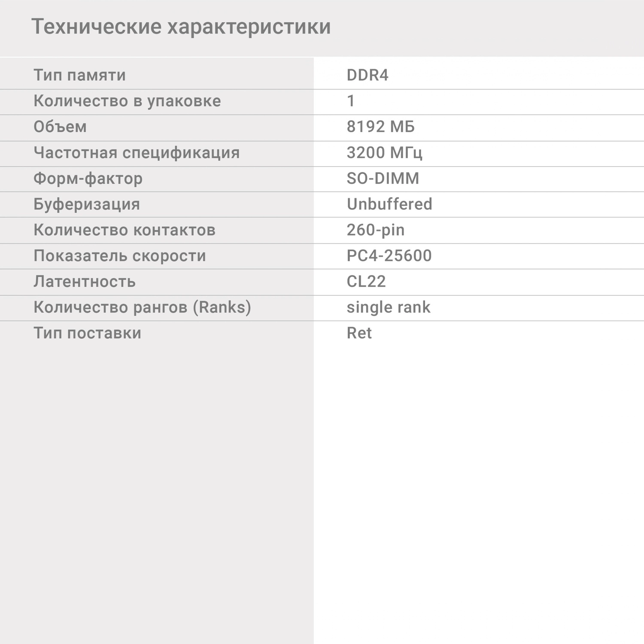The height and width of the screenshot is (644, 644).
Task: Click the DDR4 memory type value
Action: point(367,75)
